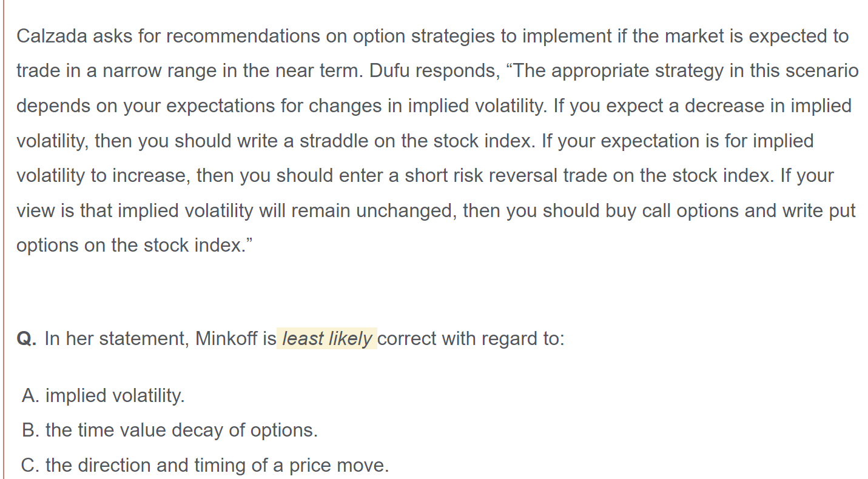This screenshot has height=479, width=868.
Task: Choose answer B, time value decay of options
Action: pos(170,430)
